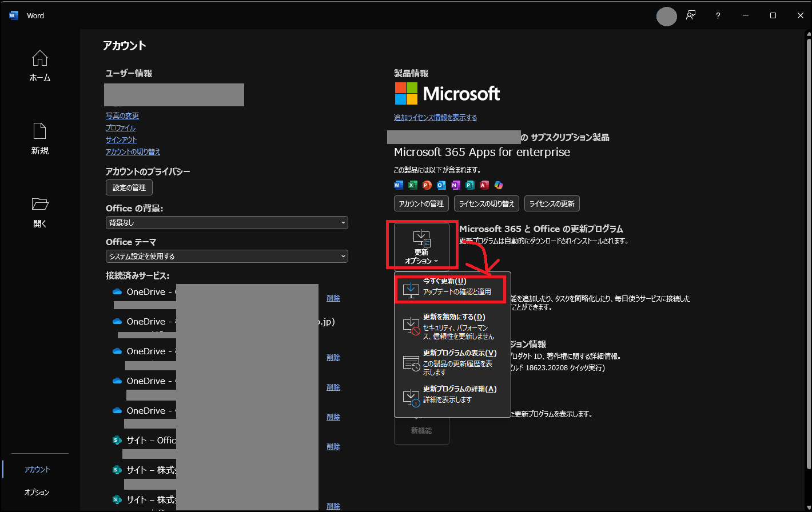Screen dimensions: 812x512
Task: Click the アカウントの管理 button
Action: (421, 203)
